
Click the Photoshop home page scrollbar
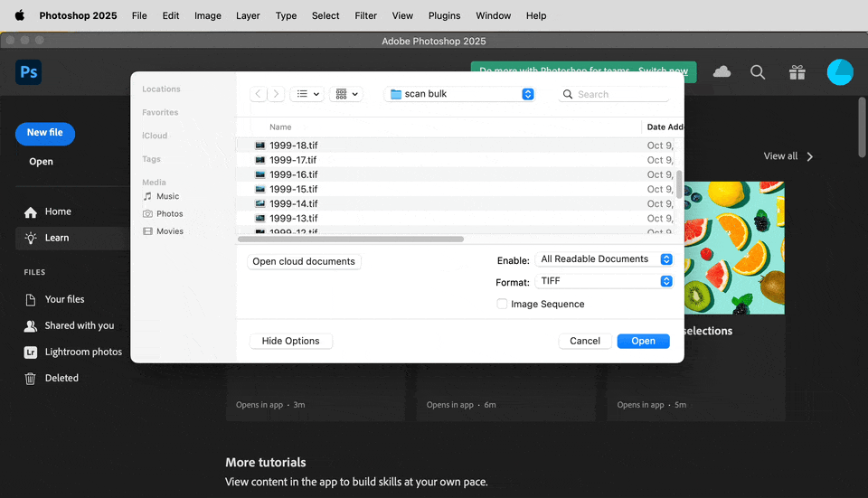(x=862, y=127)
